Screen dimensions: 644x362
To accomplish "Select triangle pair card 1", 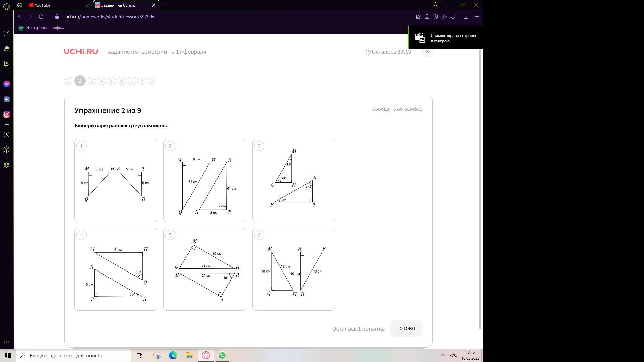I will tap(116, 180).
